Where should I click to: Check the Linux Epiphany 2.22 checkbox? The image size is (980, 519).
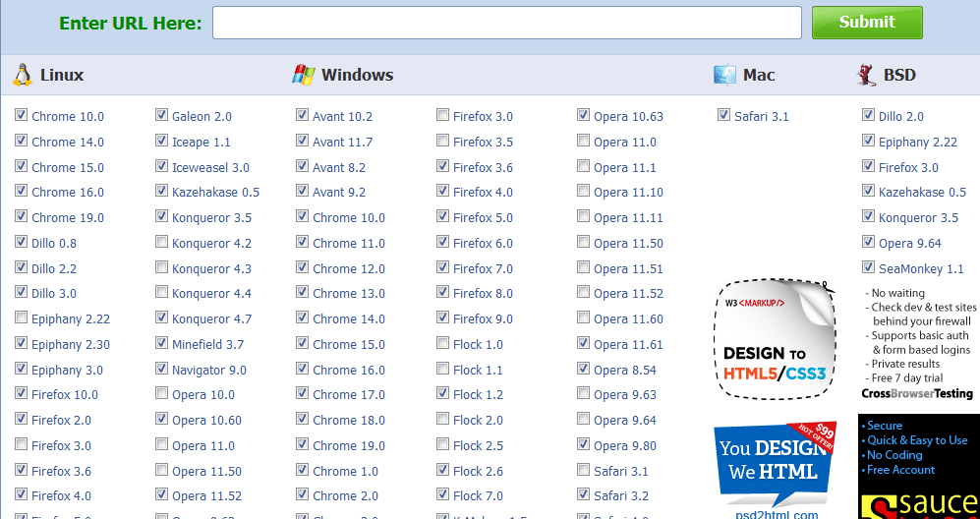tap(22, 317)
